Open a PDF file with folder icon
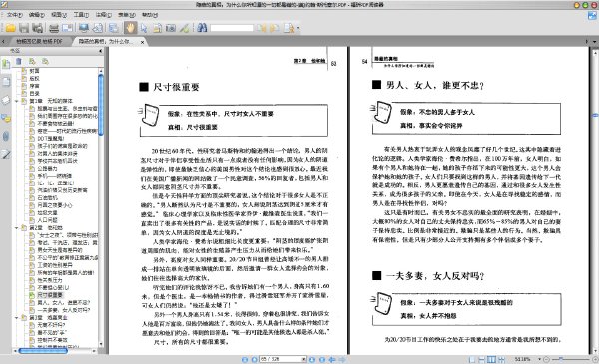599x364 pixels. click(x=10, y=28)
